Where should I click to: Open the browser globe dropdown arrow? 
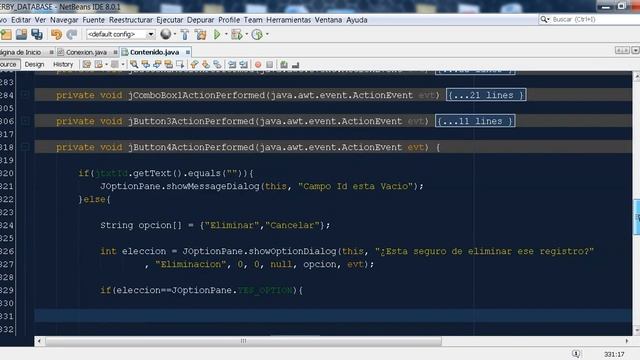(175, 34)
